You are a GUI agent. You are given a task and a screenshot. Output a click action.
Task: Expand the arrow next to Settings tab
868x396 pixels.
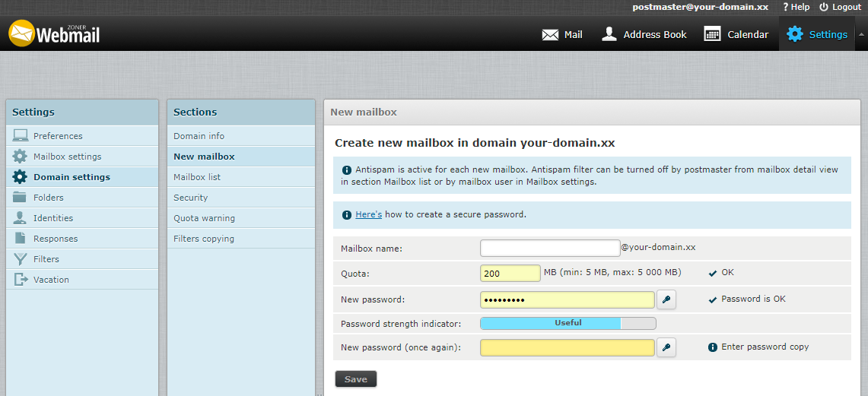tap(861, 34)
